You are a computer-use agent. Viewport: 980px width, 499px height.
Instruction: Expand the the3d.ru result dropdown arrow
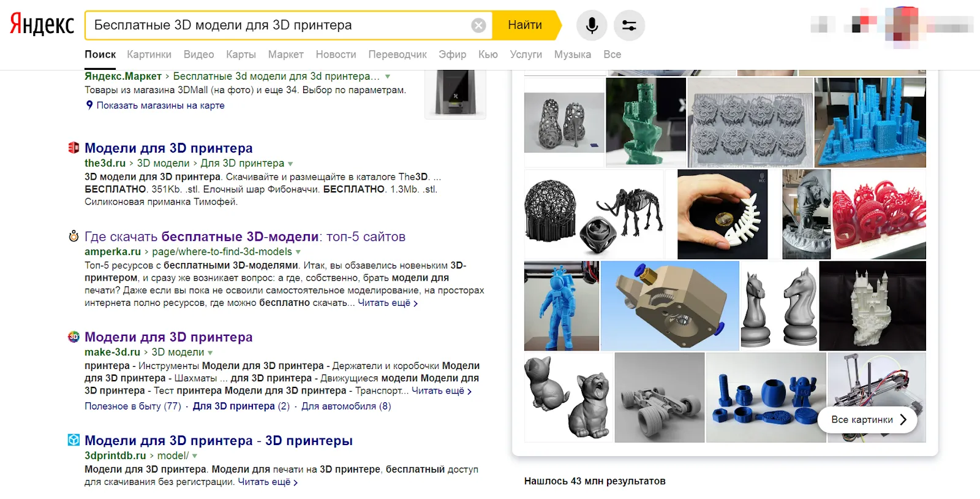click(x=290, y=164)
